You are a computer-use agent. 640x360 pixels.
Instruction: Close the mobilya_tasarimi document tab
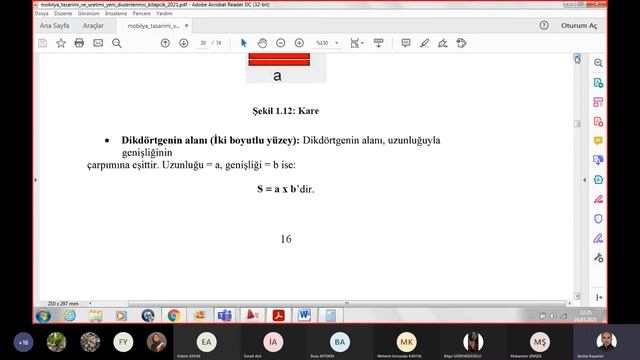[187, 25]
